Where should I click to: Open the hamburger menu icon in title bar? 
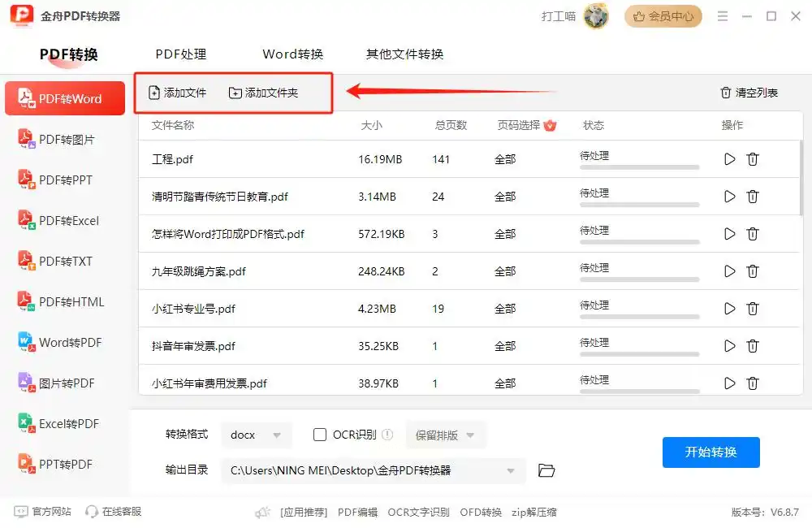(723, 16)
